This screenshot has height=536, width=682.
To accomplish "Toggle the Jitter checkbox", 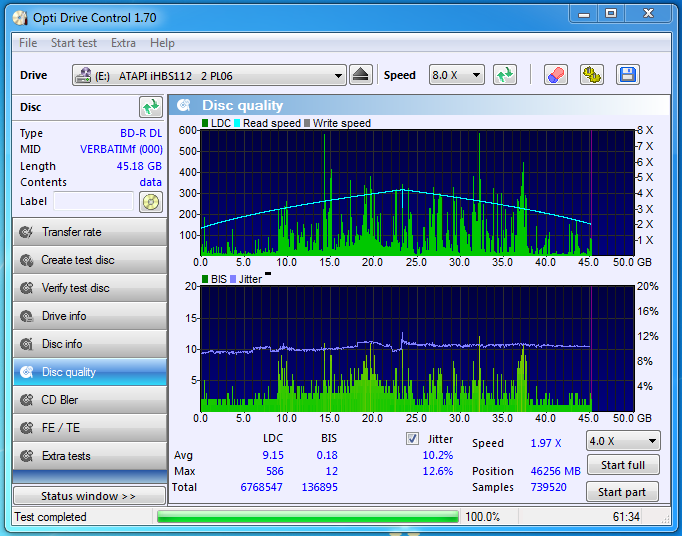I will [x=412, y=438].
